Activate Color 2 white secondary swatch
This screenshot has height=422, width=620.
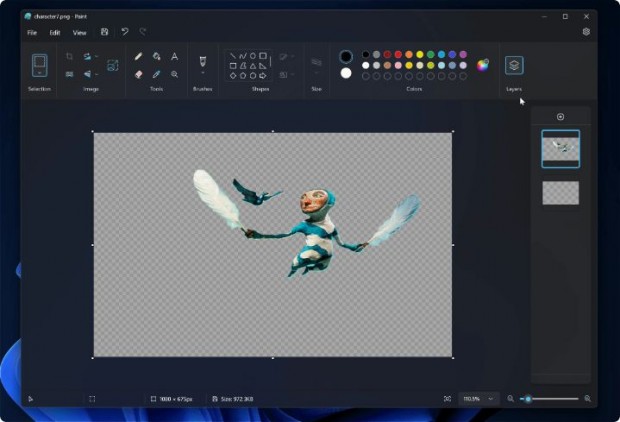pyautogui.click(x=346, y=73)
